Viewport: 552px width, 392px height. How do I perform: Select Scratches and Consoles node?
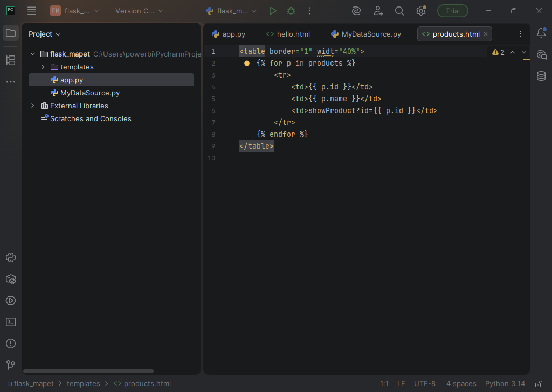[x=111, y=119]
